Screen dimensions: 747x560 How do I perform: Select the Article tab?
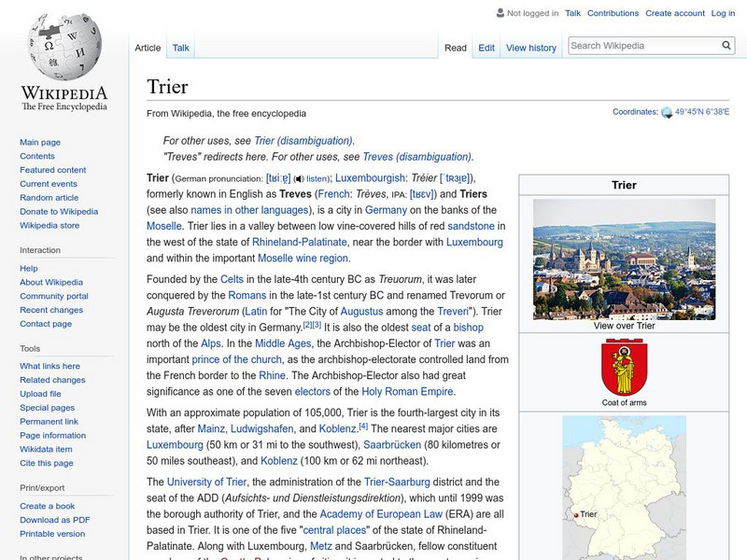148,48
